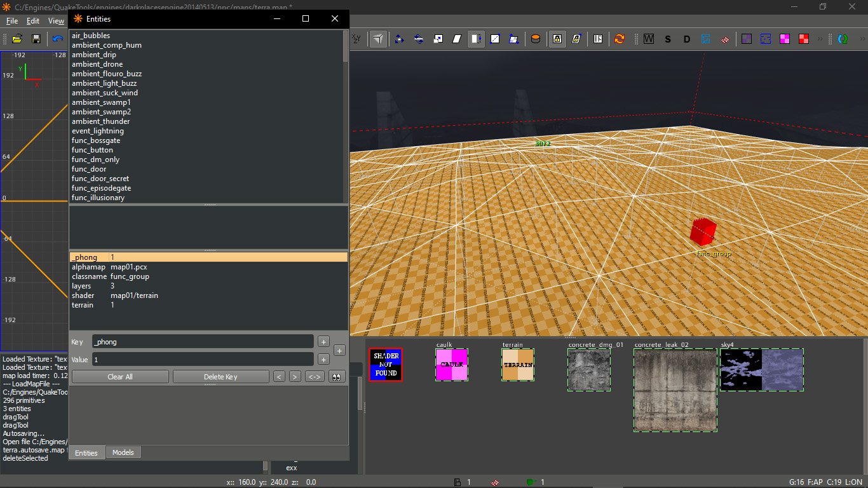The width and height of the screenshot is (868, 488).
Task: Click the orange patch creation icon
Action: tap(536, 39)
